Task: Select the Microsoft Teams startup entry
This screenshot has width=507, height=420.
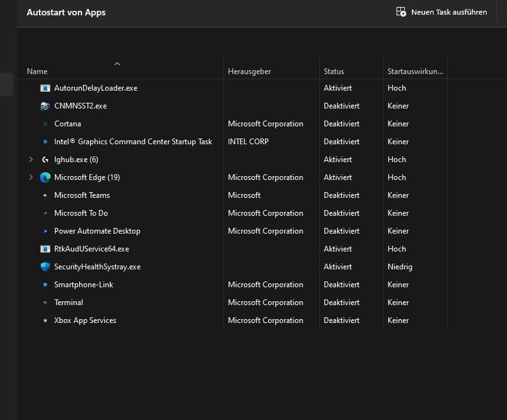Action: click(x=82, y=195)
